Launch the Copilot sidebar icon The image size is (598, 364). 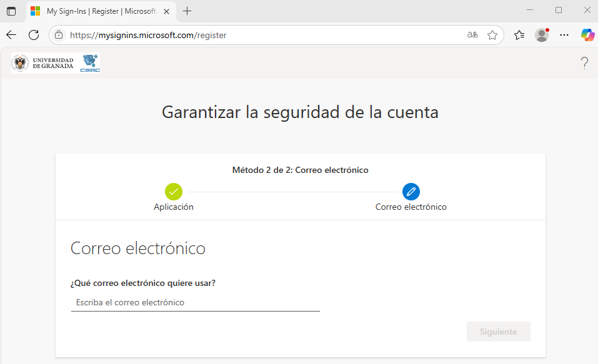pos(587,35)
